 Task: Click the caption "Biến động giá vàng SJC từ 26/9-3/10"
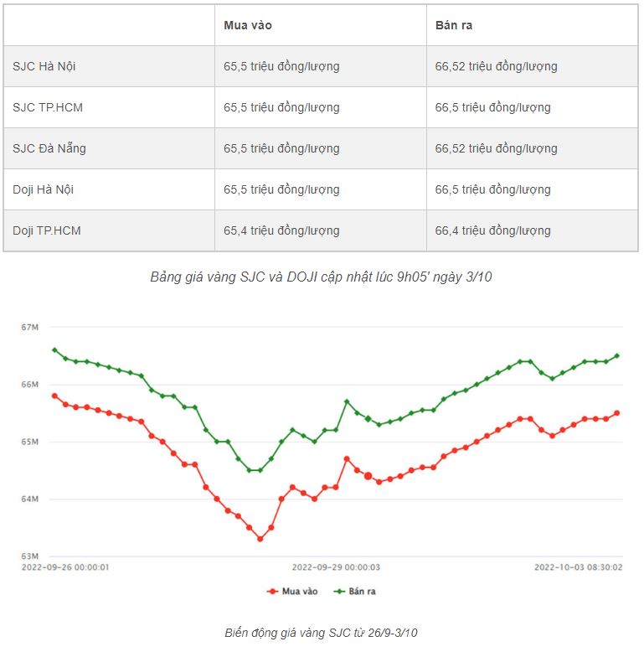321,632
